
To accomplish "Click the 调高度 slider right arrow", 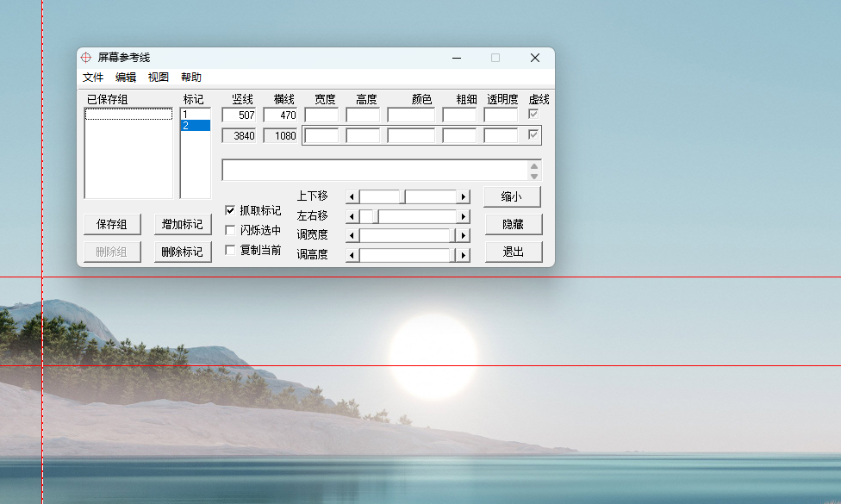I will point(464,255).
